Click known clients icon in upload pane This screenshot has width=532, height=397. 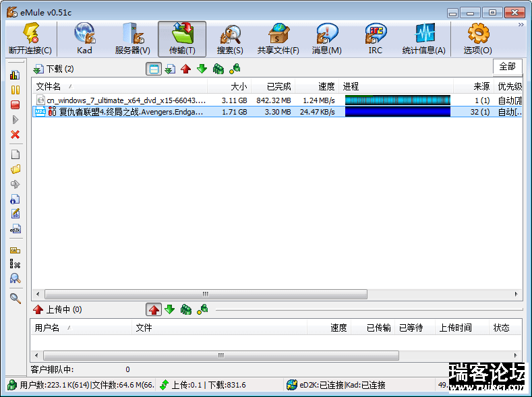tap(202, 309)
